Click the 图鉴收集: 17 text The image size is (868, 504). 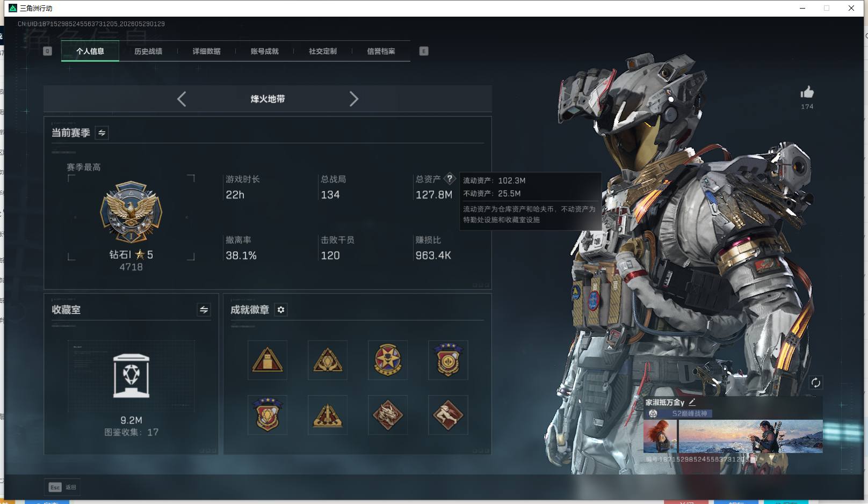pyautogui.click(x=131, y=432)
